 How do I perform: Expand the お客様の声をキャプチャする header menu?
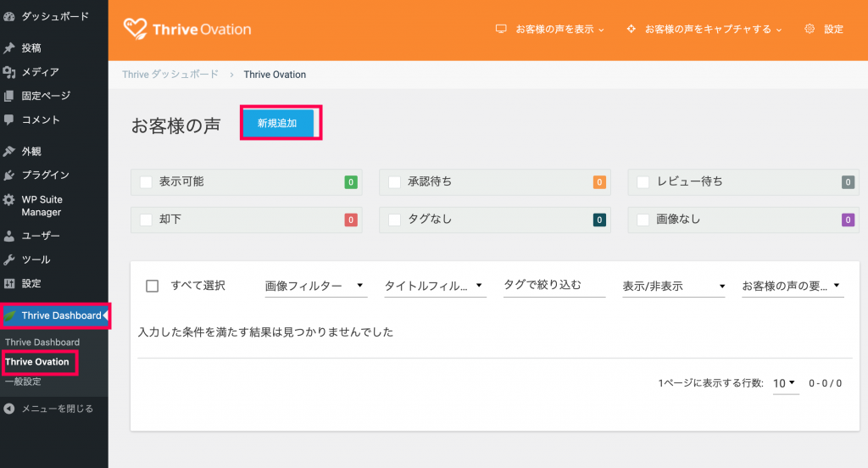pyautogui.click(x=704, y=30)
